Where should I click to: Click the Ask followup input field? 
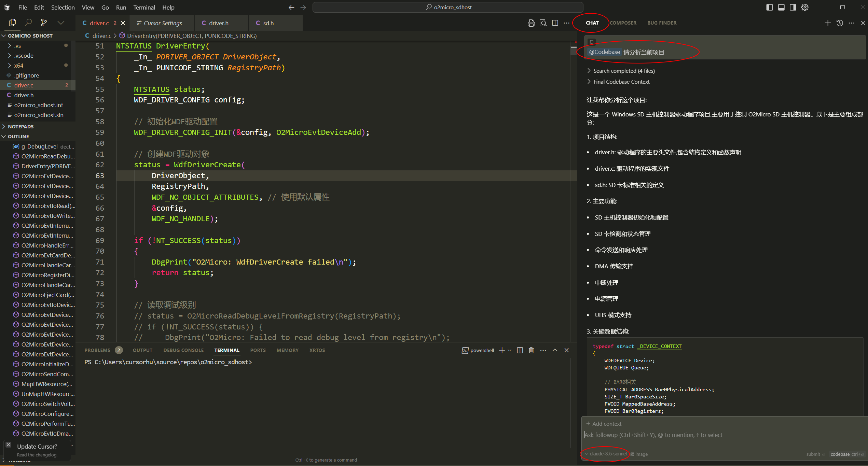(717, 435)
